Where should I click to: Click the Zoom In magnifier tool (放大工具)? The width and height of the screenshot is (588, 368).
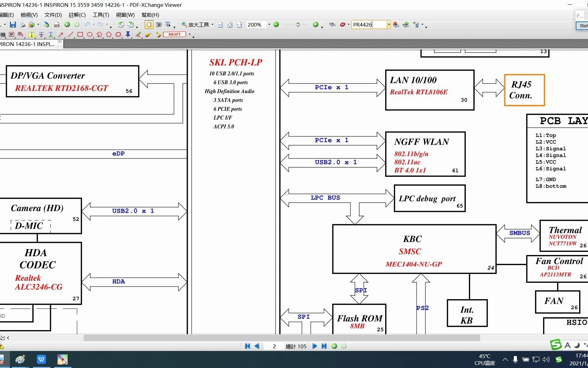point(195,25)
